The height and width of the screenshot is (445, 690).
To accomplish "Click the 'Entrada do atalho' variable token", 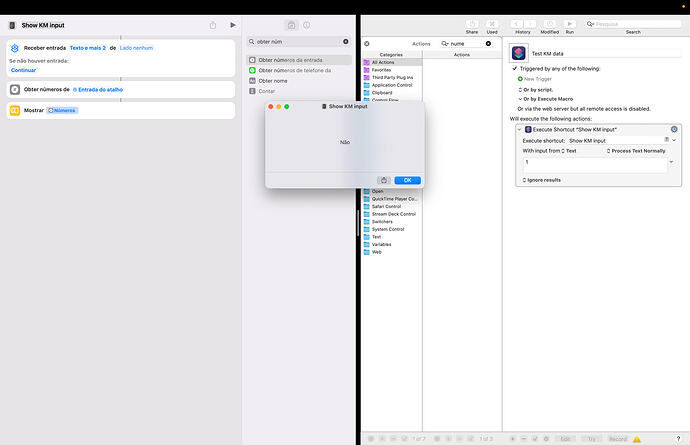I will tap(98, 89).
